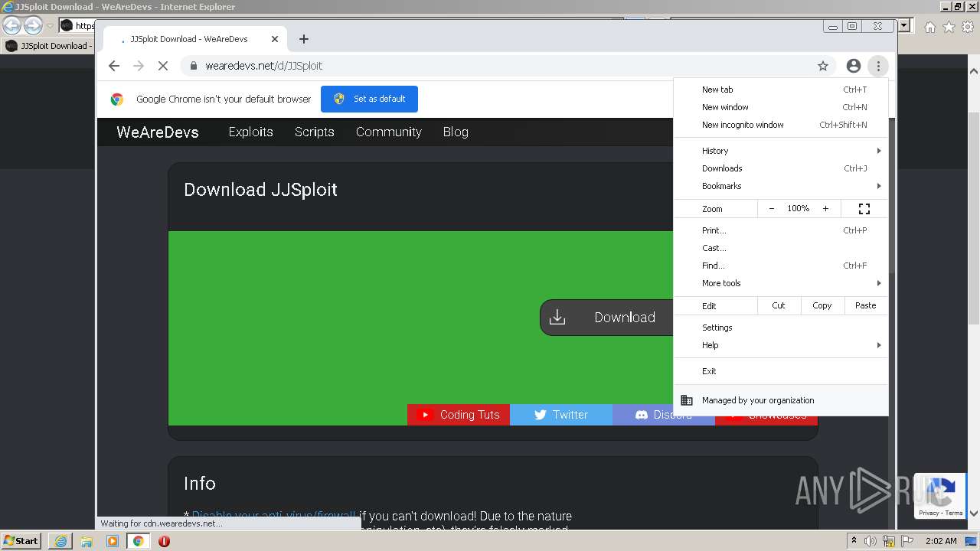The height and width of the screenshot is (551, 980).
Task: Select the Chrome taskbar icon
Action: 139,541
